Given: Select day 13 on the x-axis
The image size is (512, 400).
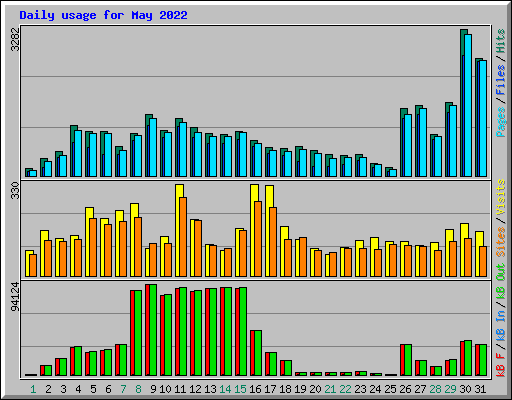Looking at the screenshot, I should pos(210,389).
